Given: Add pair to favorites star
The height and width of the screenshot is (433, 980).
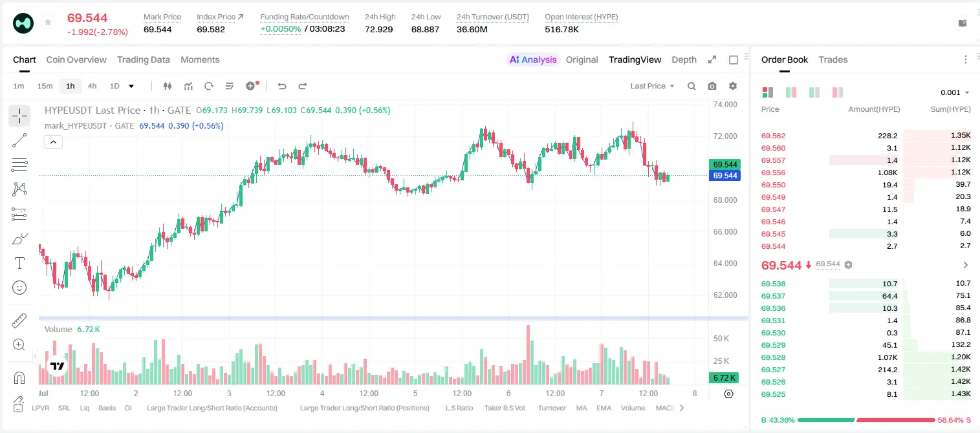Looking at the screenshot, I should pyautogui.click(x=48, y=23).
